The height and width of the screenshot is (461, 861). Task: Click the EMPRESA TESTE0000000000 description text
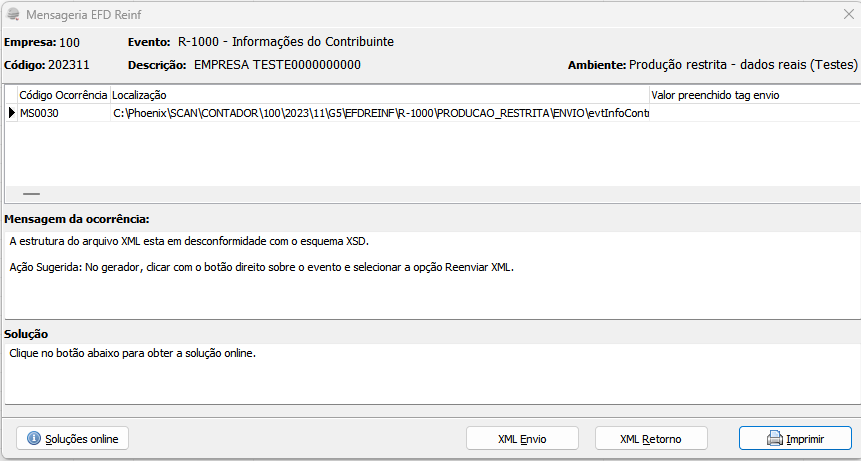277,65
